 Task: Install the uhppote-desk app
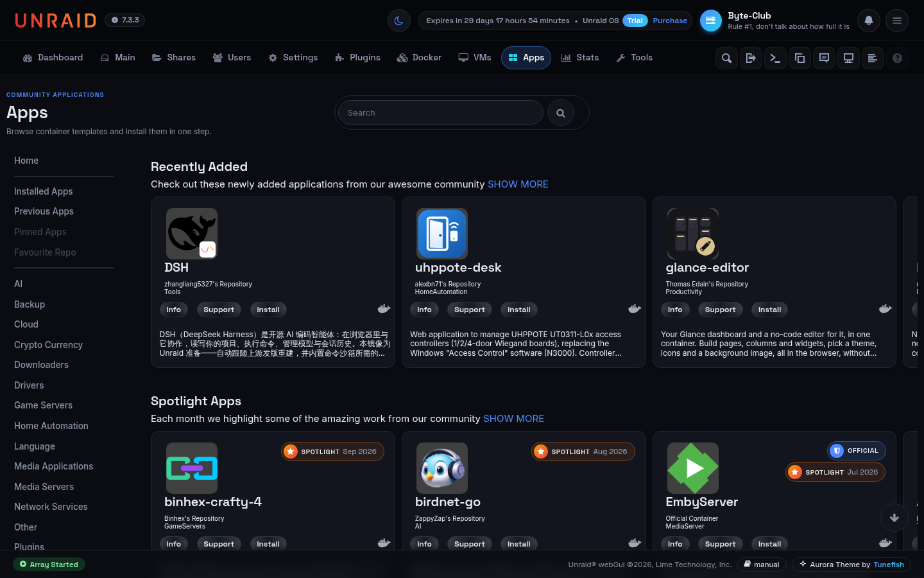click(x=518, y=310)
